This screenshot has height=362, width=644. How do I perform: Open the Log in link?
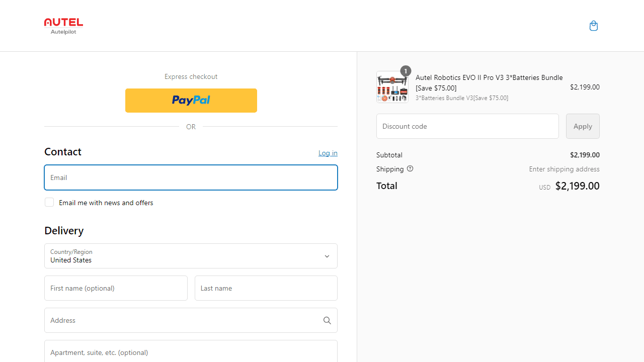coord(328,153)
